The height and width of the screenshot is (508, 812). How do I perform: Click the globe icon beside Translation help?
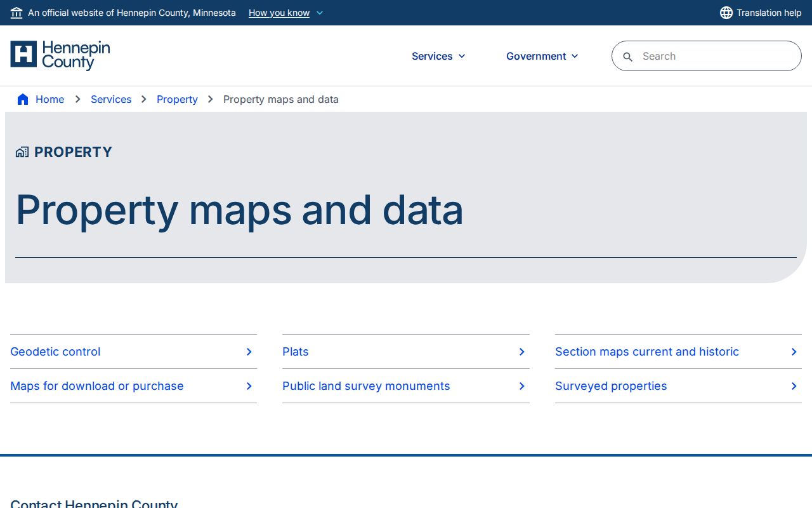tap(726, 13)
